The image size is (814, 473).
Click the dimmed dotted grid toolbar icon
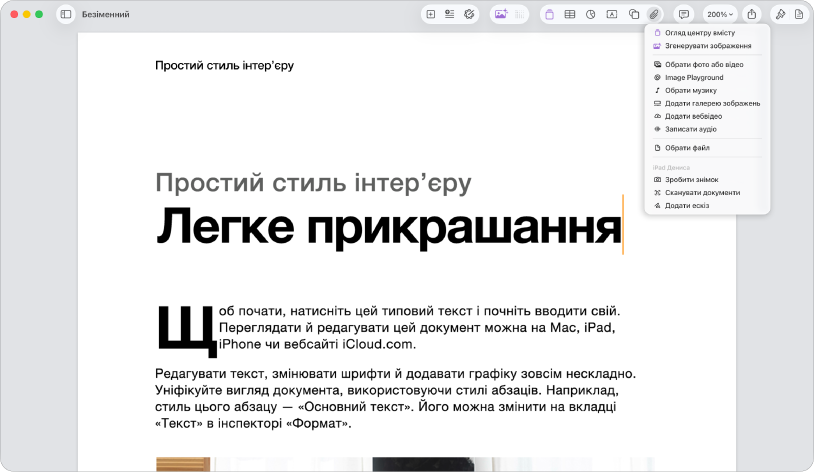pyautogui.click(x=520, y=15)
